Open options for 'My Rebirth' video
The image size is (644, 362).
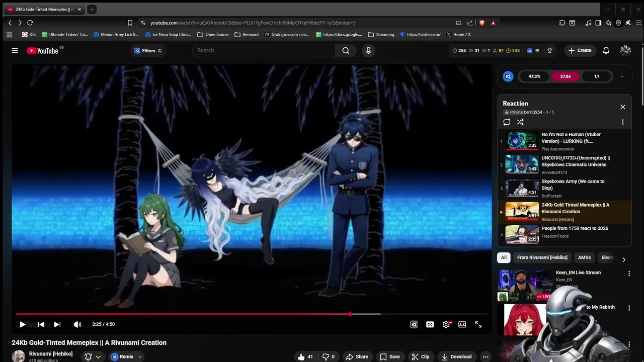click(629, 308)
